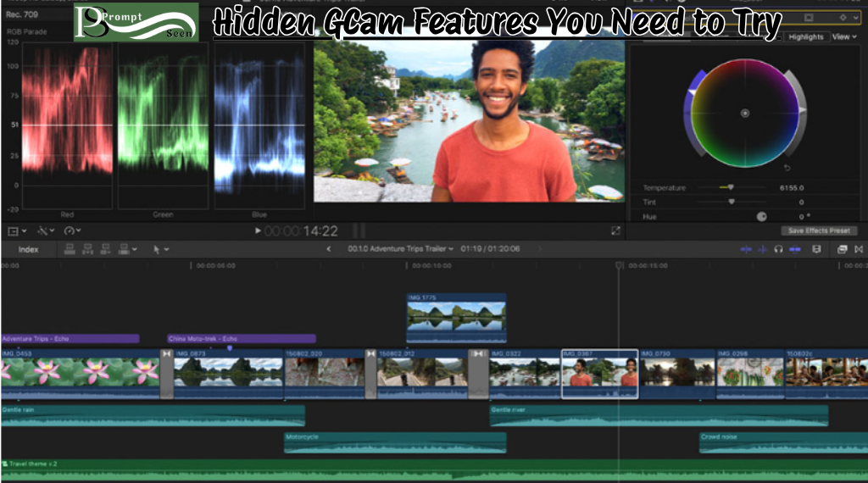The image size is (868, 483).
Task: Open the timeline Index panel
Action: (x=28, y=249)
